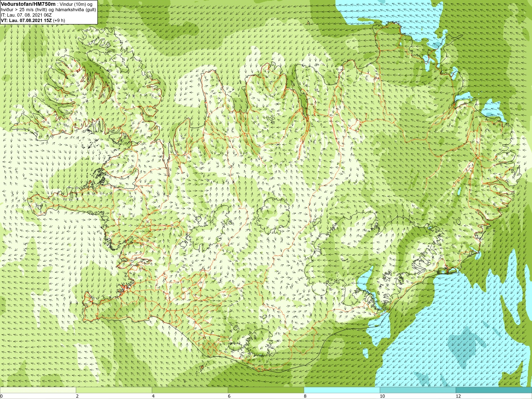Click the '0' scale label

click(1, 396)
